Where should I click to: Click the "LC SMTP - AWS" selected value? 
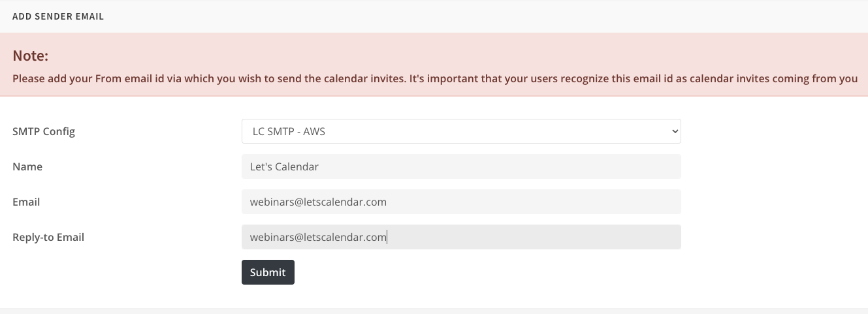coord(289,131)
